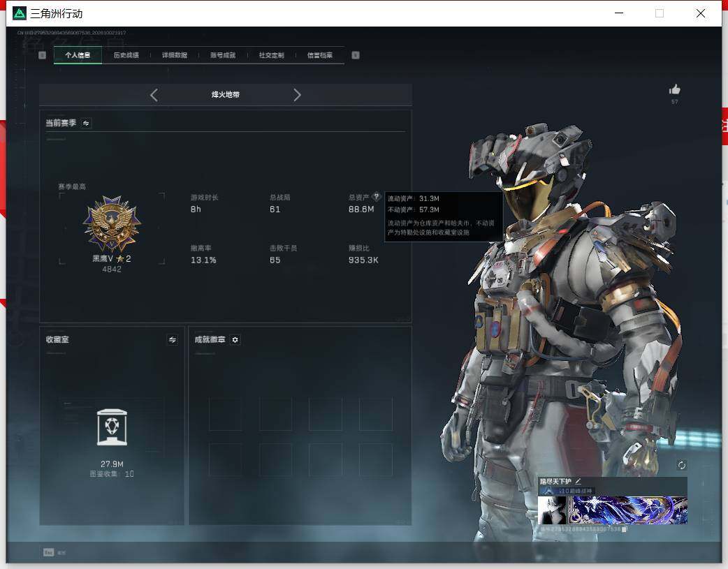Click the rotate character model refresh icon
Screen dimensions: 728x569
pos(682,465)
